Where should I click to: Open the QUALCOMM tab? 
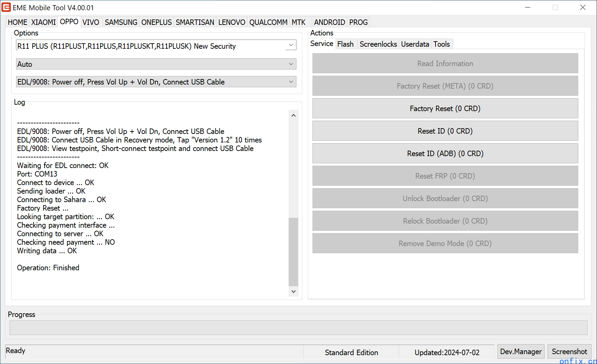click(x=268, y=22)
